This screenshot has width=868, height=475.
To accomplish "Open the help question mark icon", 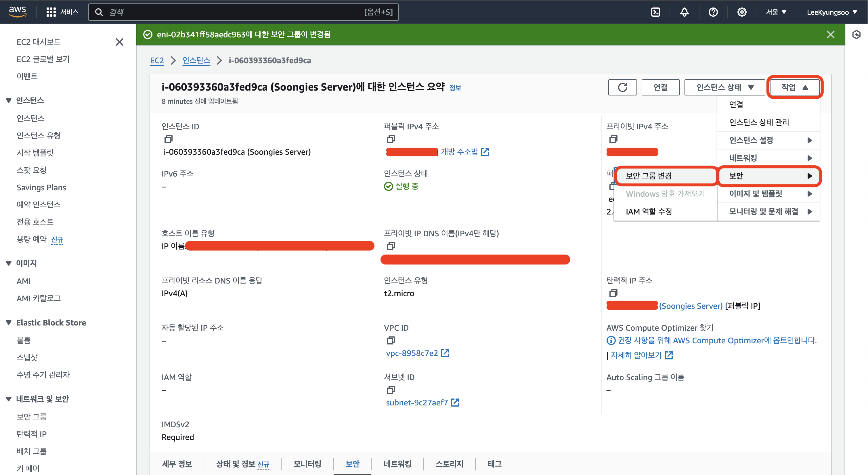I will [x=713, y=12].
